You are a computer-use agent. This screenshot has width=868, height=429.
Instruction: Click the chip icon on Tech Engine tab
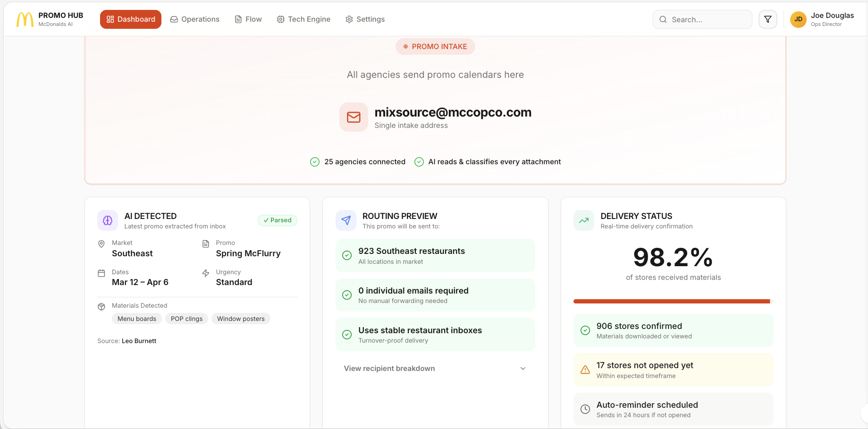click(x=281, y=19)
